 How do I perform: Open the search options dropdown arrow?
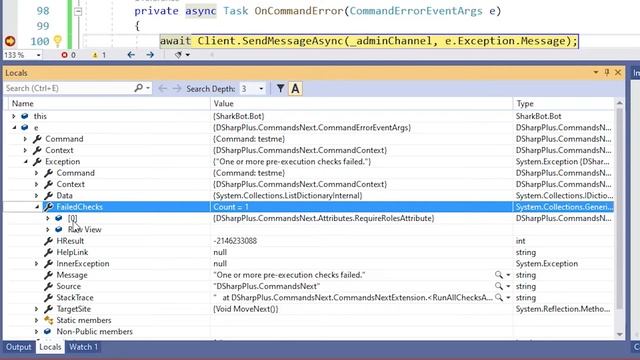148,88
